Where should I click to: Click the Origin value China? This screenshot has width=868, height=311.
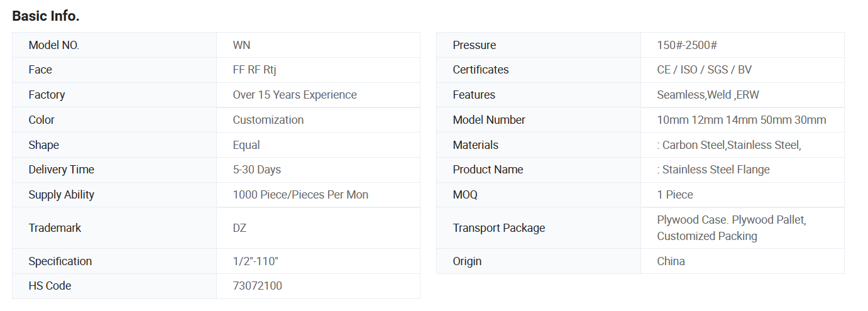tap(671, 261)
